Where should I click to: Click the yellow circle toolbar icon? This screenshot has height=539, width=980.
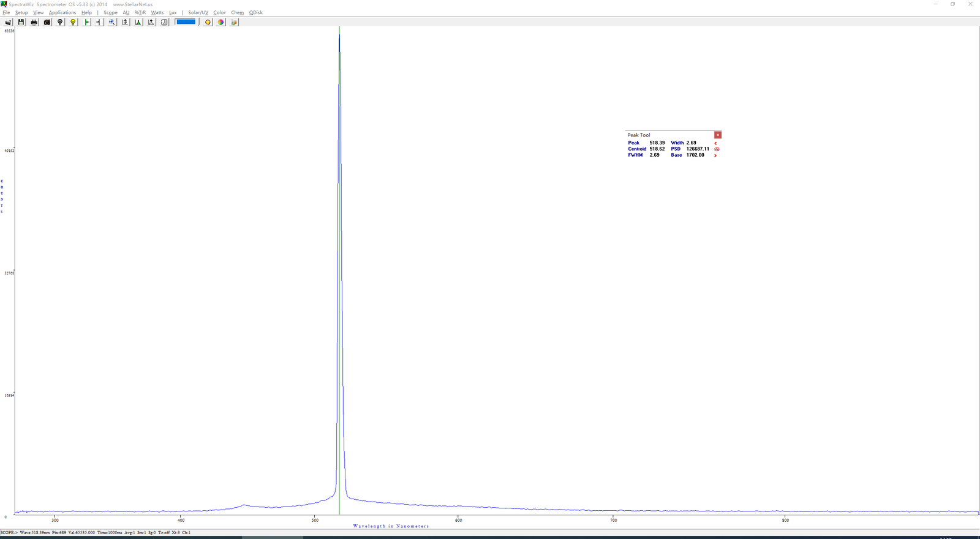pyautogui.click(x=208, y=22)
